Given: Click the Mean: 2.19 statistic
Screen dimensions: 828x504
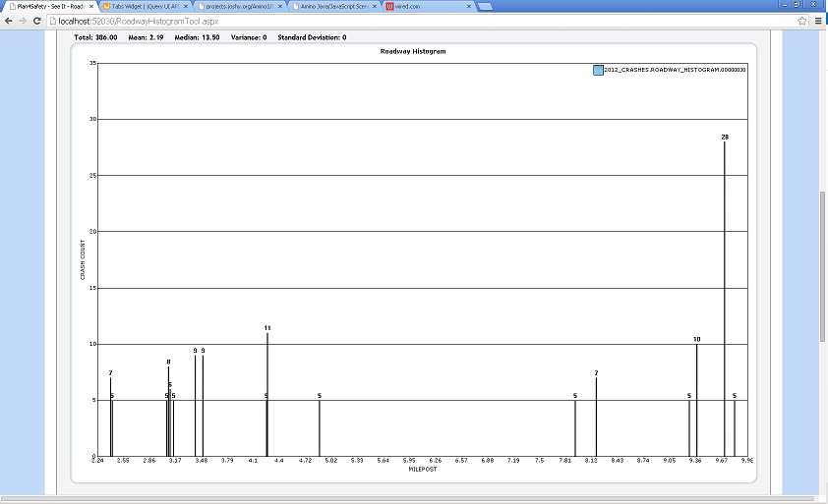Looking at the screenshot, I should [146, 37].
